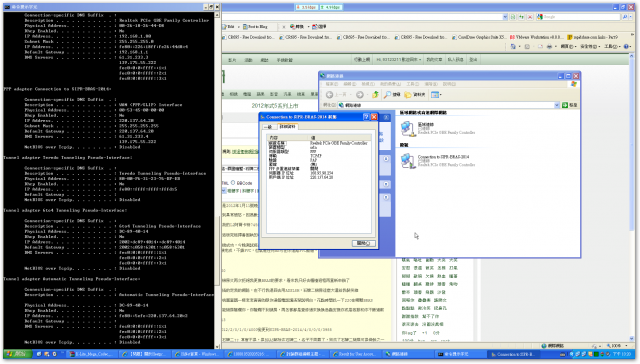Open the File menu in Network Connections
This screenshot has width=640, height=364.
331,84
